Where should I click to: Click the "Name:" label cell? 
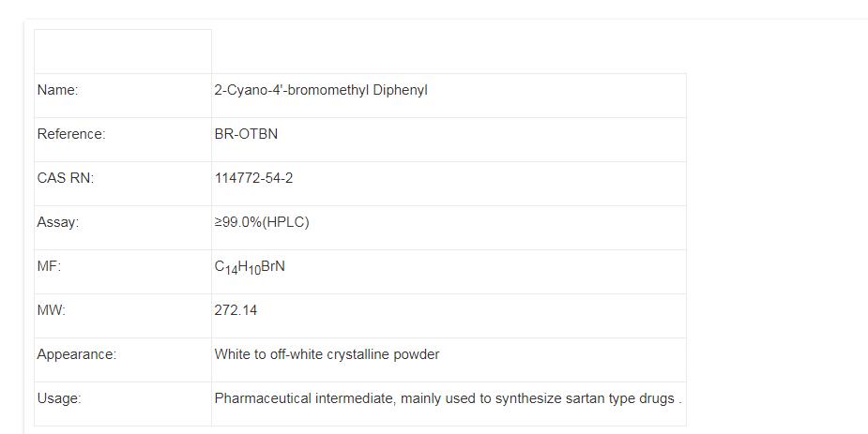[57, 91]
